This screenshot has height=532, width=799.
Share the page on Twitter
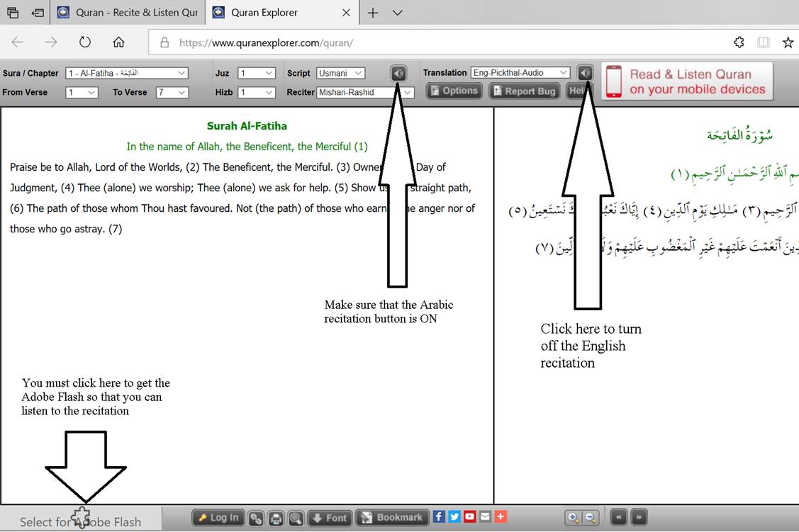[x=454, y=517]
